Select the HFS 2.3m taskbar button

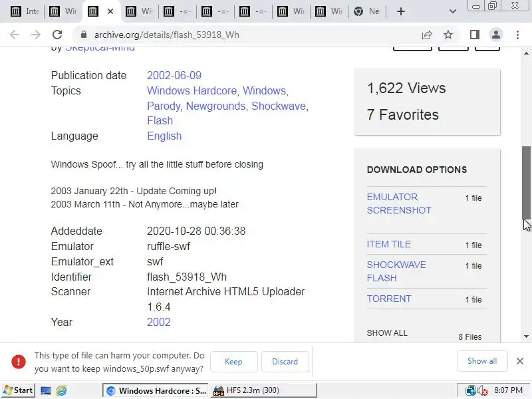point(263,390)
